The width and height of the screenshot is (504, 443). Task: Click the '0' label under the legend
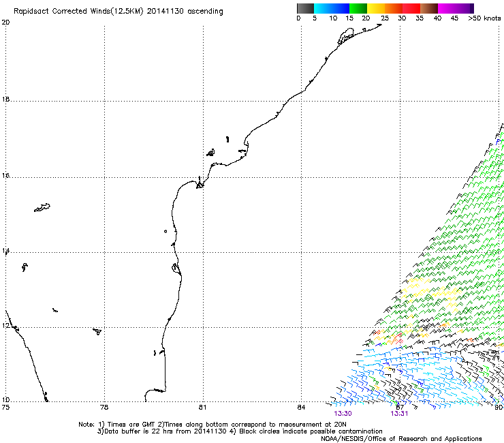298,18
